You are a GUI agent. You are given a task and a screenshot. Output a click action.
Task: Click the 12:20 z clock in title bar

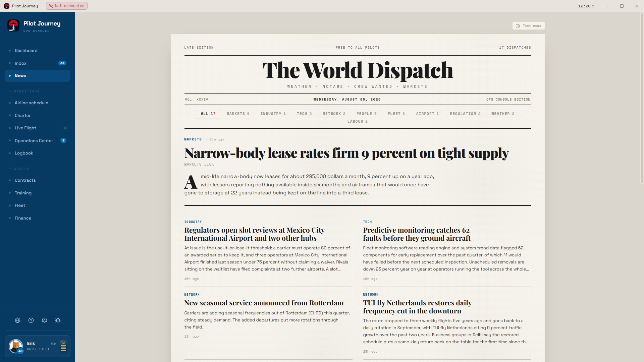pos(586,6)
